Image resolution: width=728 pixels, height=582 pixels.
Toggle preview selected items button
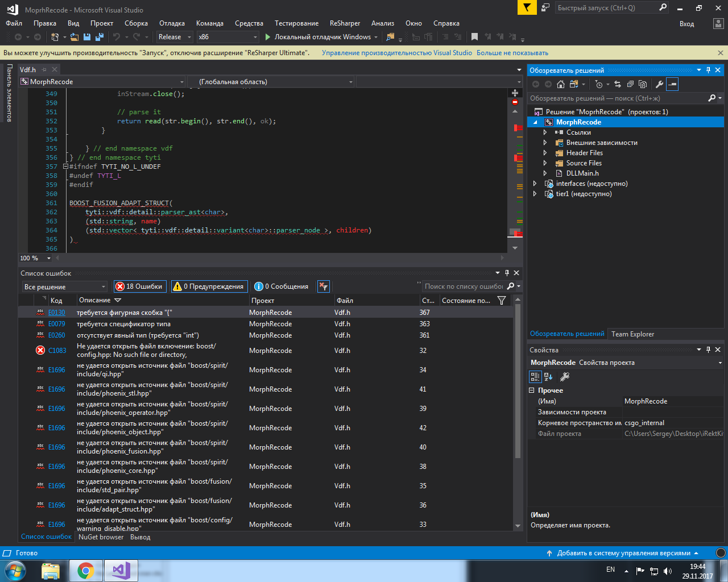672,84
